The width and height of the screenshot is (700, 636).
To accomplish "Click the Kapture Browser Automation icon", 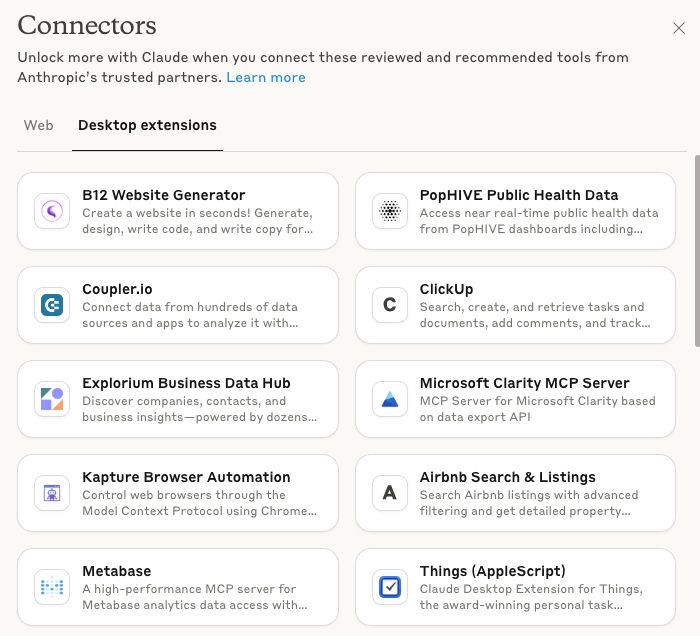I will [x=50, y=493].
